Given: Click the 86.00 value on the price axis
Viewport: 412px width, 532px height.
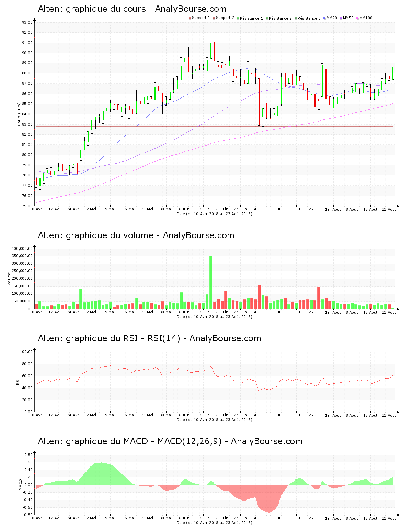Looking at the screenshot, I should [x=27, y=94].
